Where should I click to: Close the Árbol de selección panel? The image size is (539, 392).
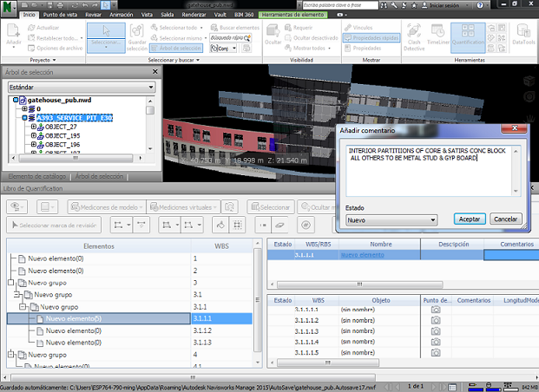(x=155, y=71)
